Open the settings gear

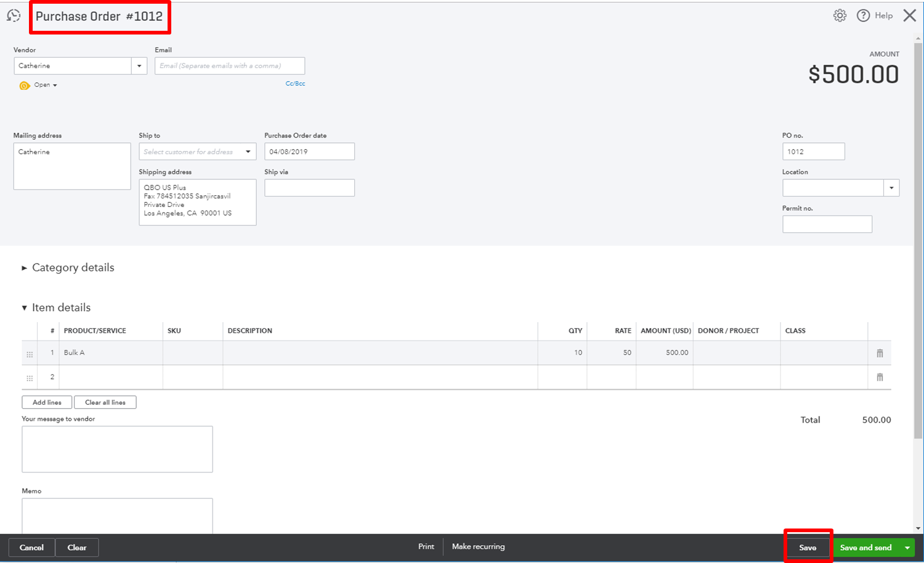coord(840,15)
